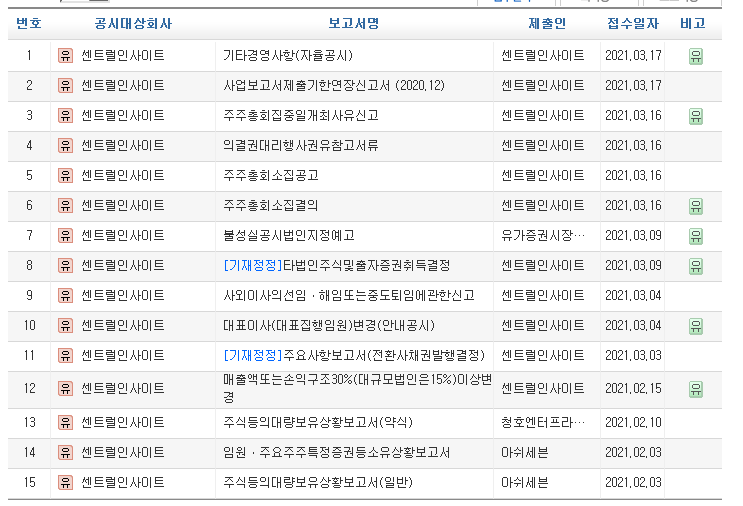Click the red 유 icon in row 14
The height and width of the screenshot is (506, 743).
pyautogui.click(x=65, y=452)
